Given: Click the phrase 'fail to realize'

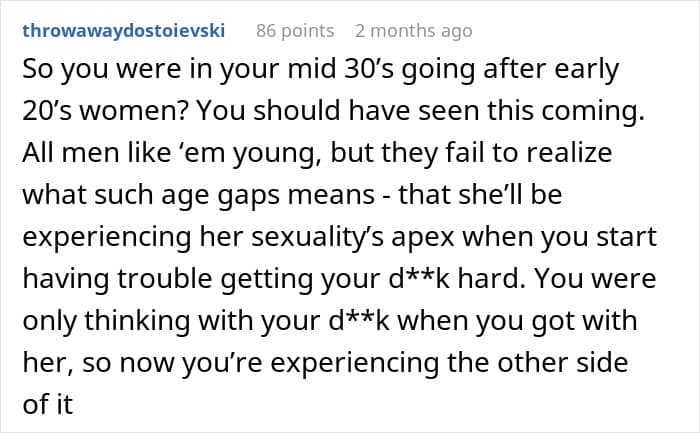Looking at the screenshot, I should tap(541, 155).
